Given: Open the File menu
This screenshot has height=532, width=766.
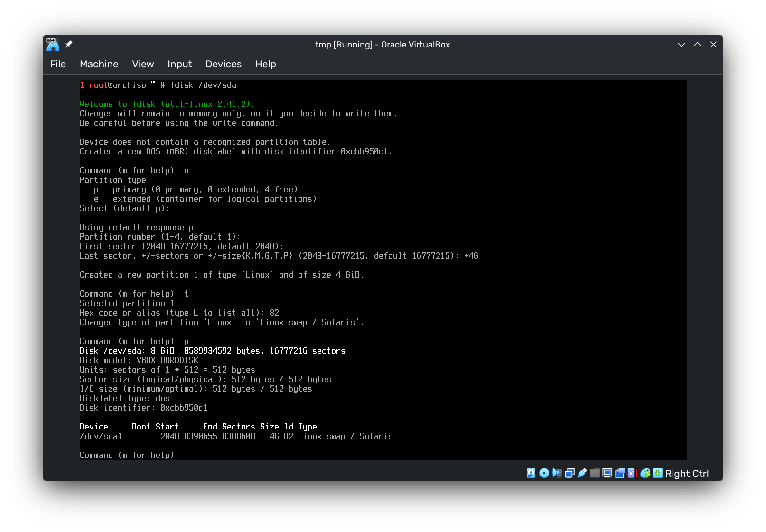Looking at the screenshot, I should (x=58, y=64).
